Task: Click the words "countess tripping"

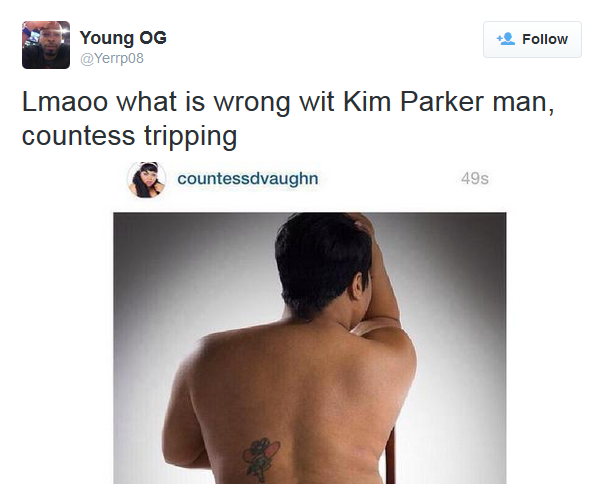Action: pyautogui.click(x=129, y=136)
